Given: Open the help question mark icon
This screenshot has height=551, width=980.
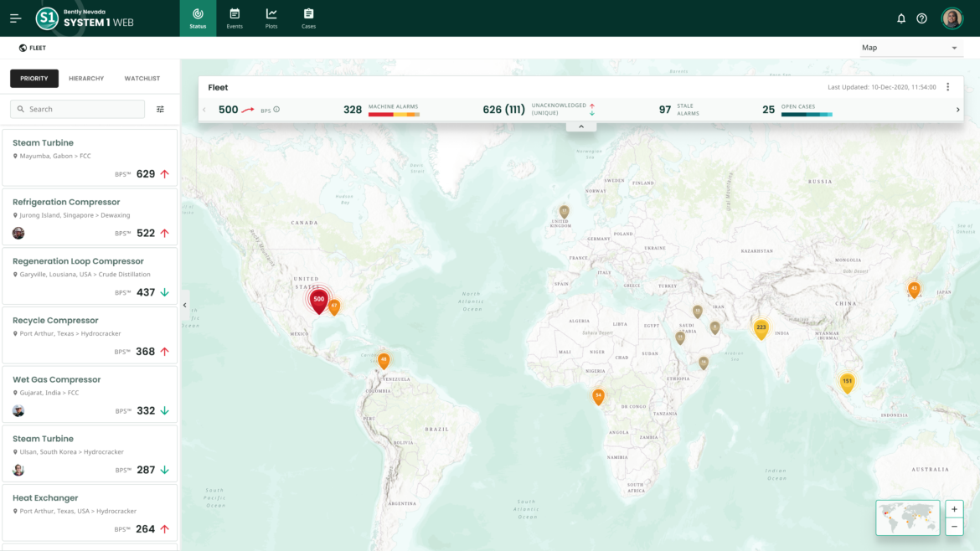Looking at the screenshot, I should (x=921, y=18).
